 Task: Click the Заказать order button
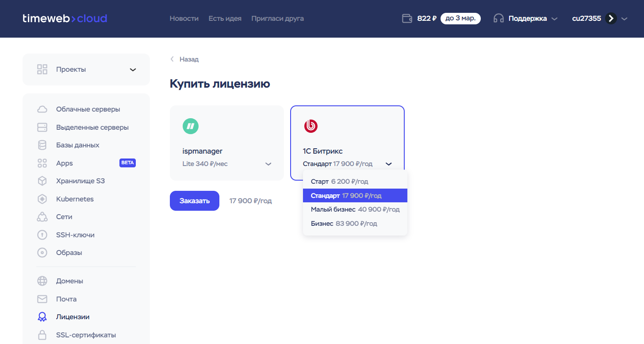point(195,201)
